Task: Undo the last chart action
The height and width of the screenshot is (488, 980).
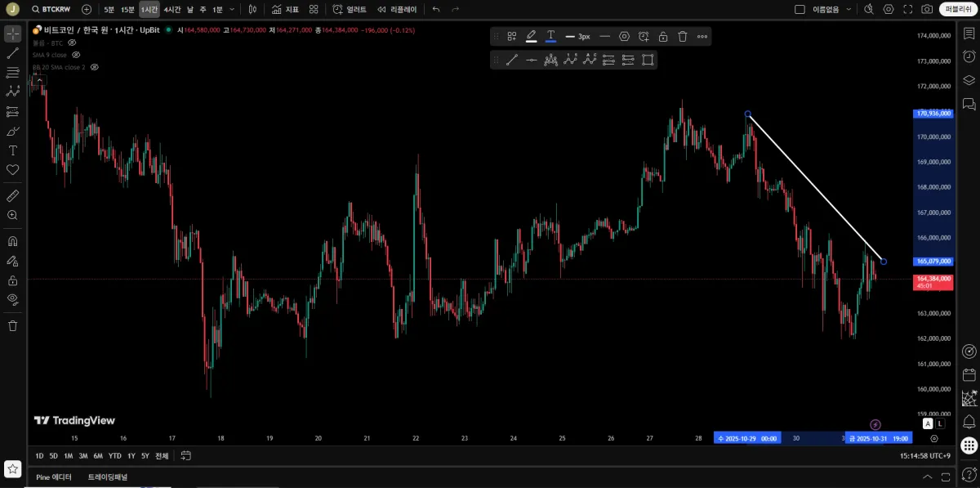Action: pos(436,9)
